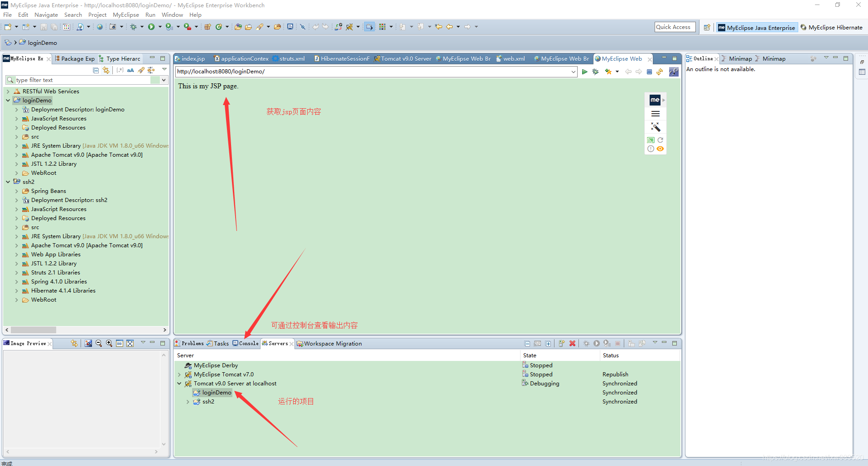Screen dimensions: 868x466
Task: Open the web browser globe icon in toolbar
Action: 100,27
